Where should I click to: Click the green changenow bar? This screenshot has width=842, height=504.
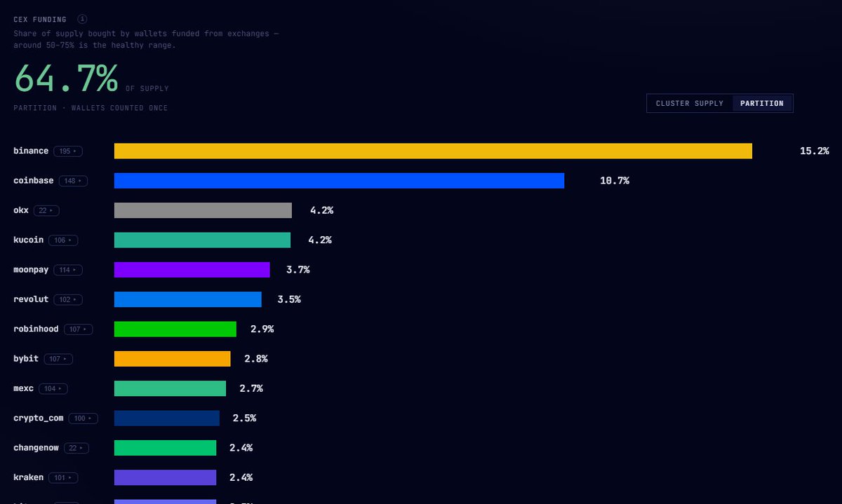[x=165, y=448]
